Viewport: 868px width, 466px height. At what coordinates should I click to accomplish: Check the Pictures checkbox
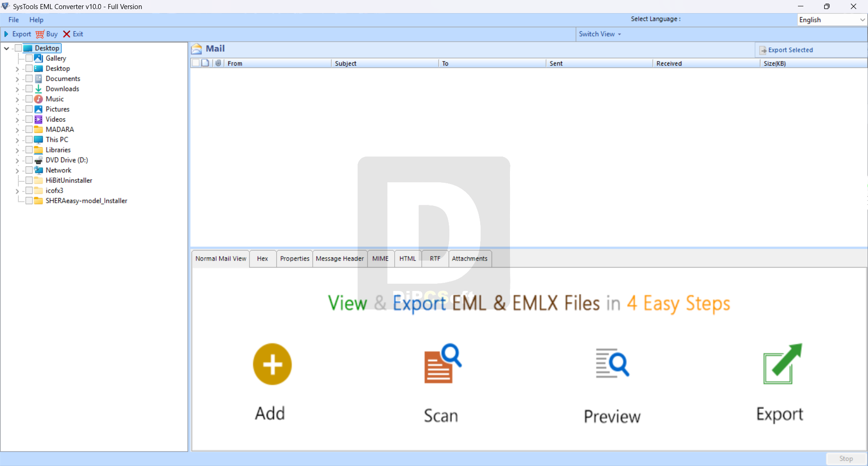pos(29,109)
